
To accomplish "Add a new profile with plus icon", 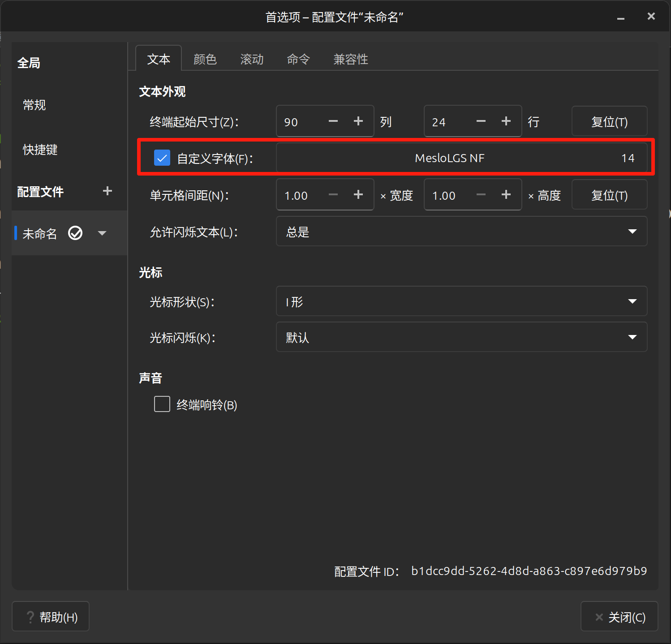I will click(107, 191).
